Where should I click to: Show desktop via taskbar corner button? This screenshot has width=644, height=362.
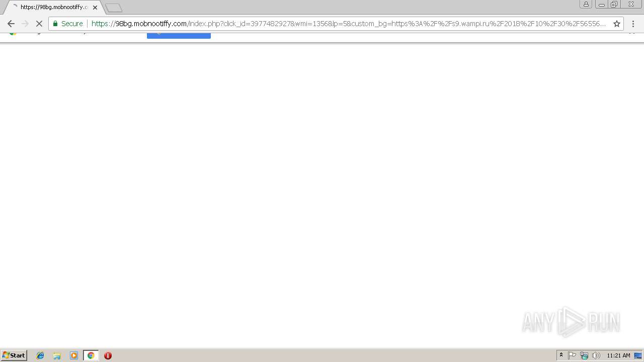638,355
